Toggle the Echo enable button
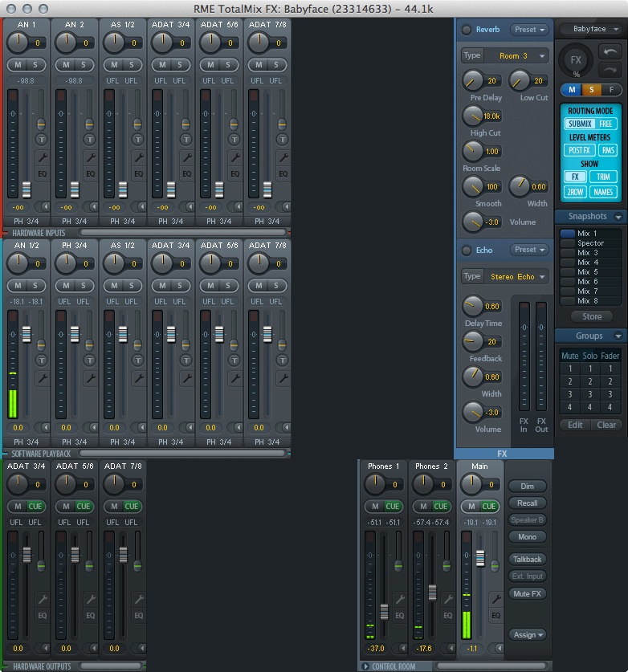 click(x=466, y=250)
